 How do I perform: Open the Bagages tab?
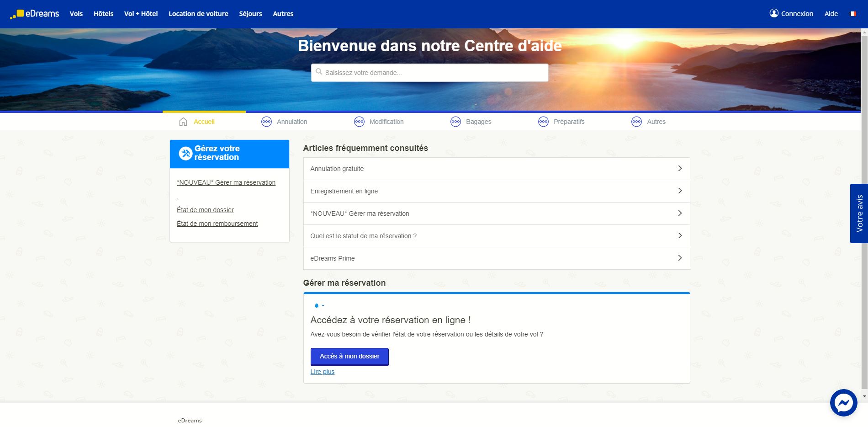479,122
